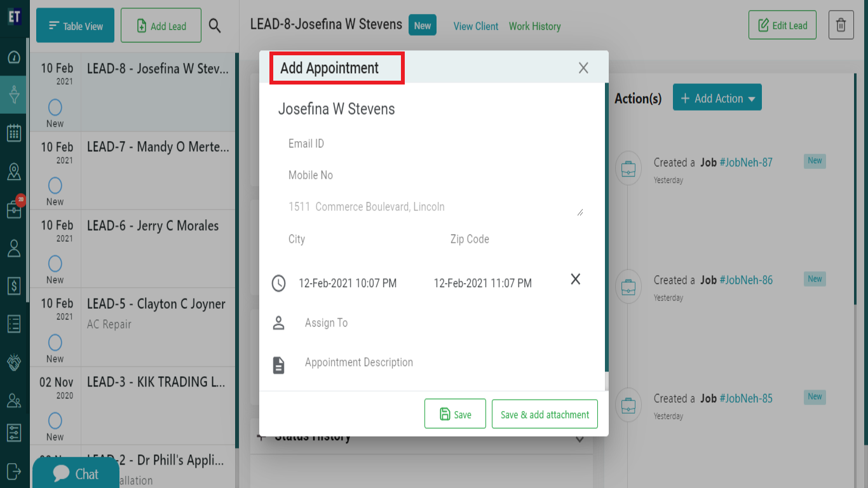This screenshot has width=868, height=488.
Task: Click the Add Lead button
Action: pos(161,25)
